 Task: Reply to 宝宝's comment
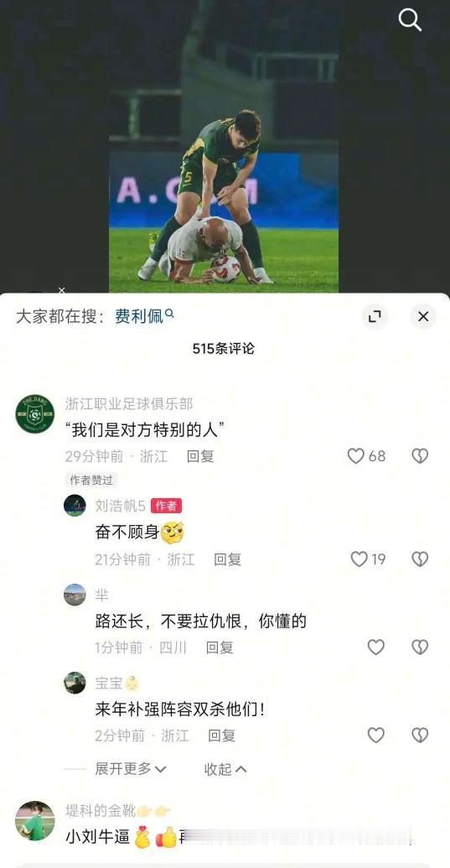(222, 735)
